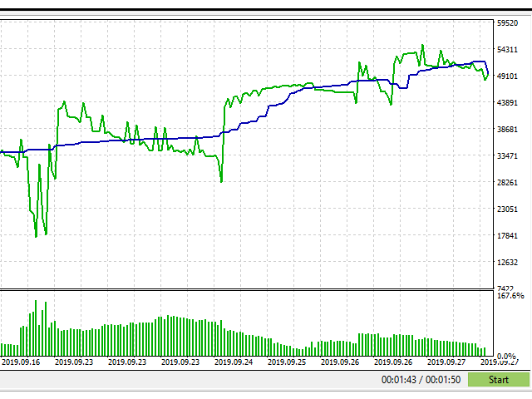Click the 59520 value on the price axis
The width and height of the screenshot is (532, 399).
tap(508, 23)
